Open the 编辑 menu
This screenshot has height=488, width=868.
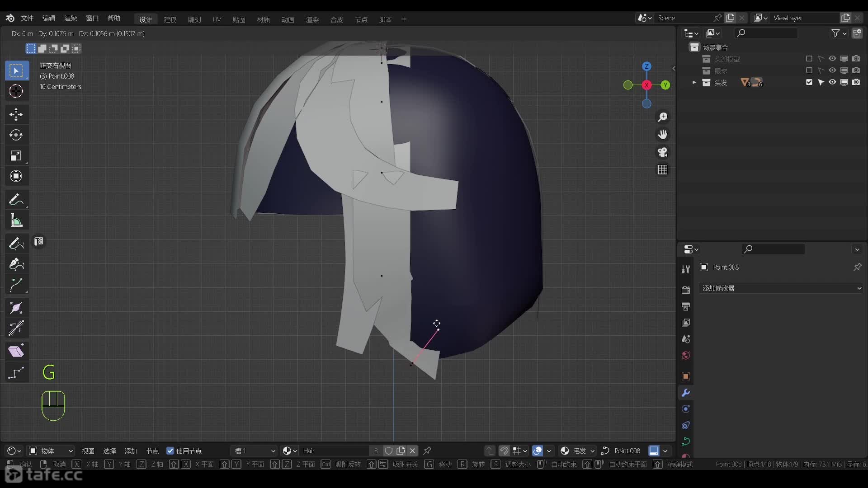point(49,18)
